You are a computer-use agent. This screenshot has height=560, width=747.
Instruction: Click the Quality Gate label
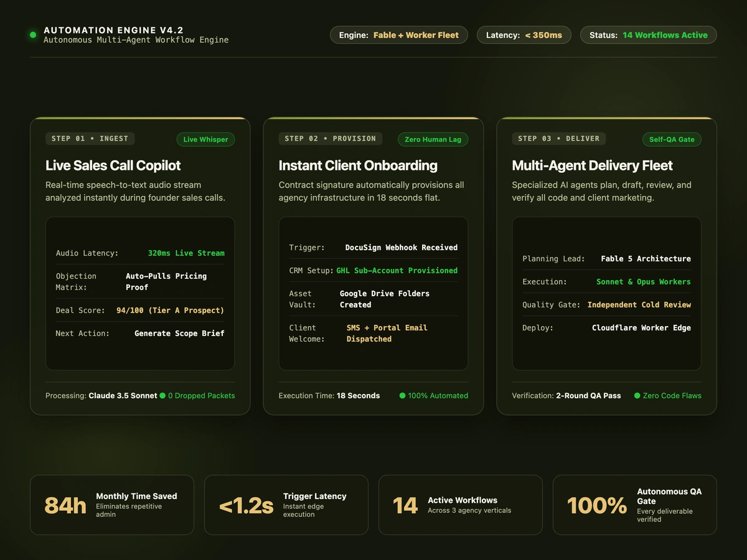click(552, 305)
